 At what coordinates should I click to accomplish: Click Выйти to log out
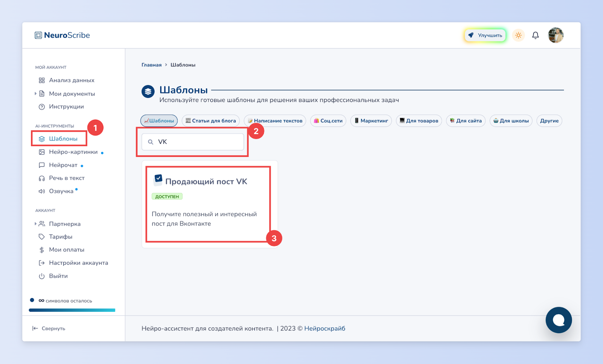pos(54,276)
